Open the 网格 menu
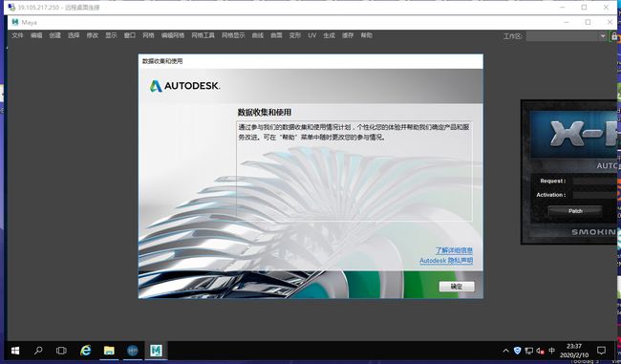The height and width of the screenshot is (364, 621). point(148,35)
